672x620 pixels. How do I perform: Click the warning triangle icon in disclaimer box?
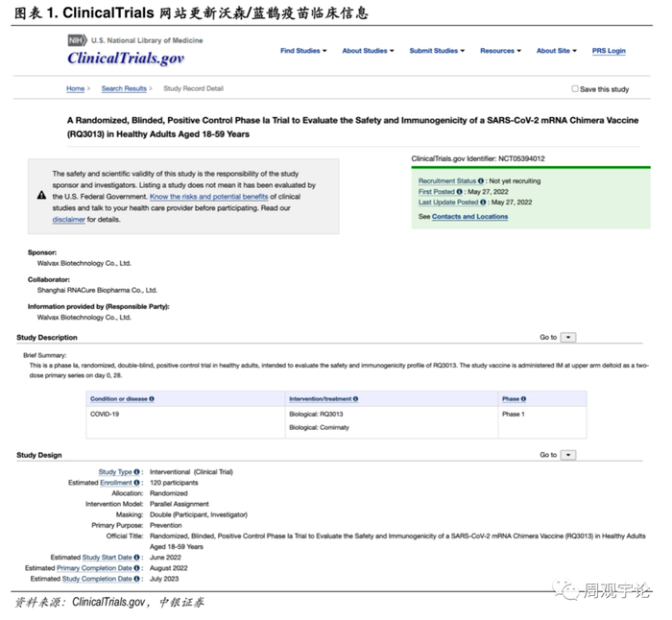[41, 196]
